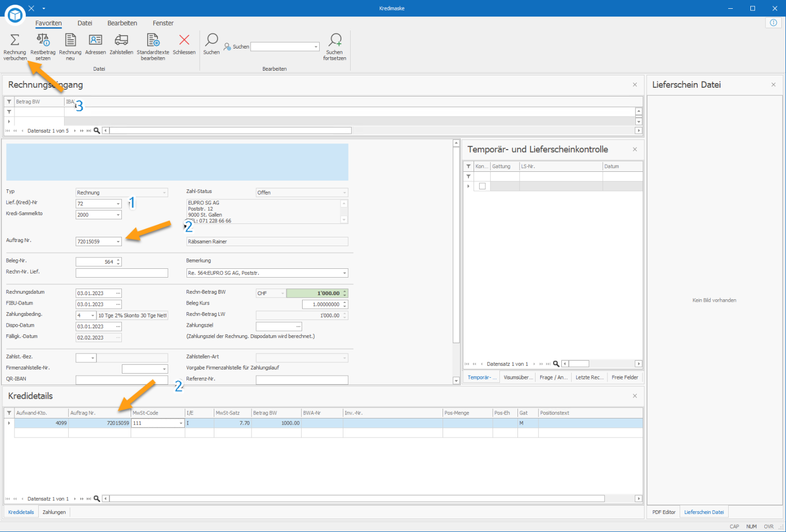Switch to the PDF Editor tab
Viewport: 786px width, 532px height.
click(x=664, y=512)
